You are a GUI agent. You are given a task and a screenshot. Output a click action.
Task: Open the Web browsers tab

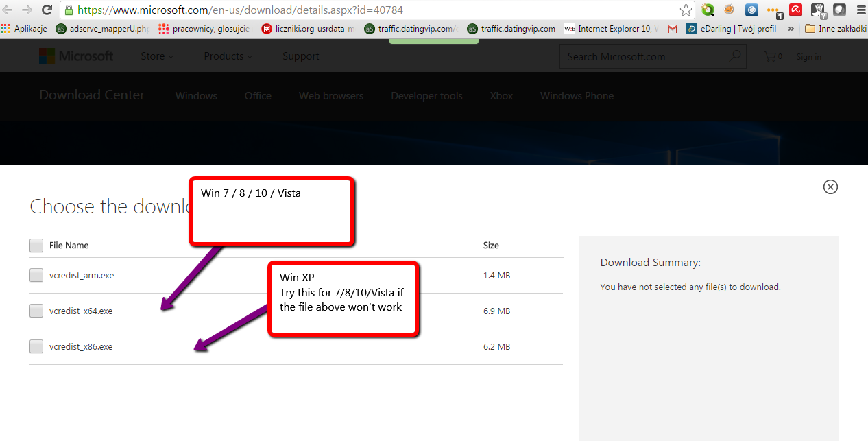click(x=331, y=96)
